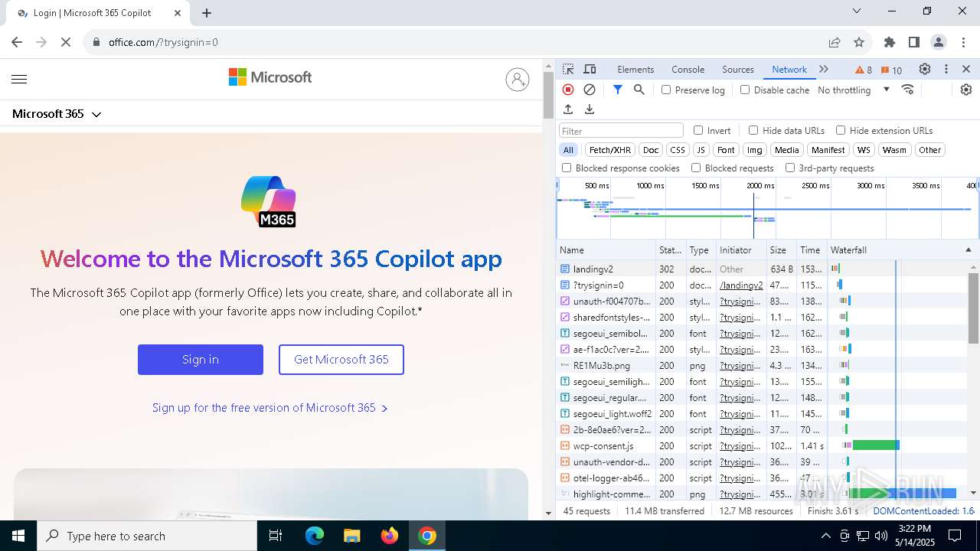Filter requests by CSS
Viewport: 980px width, 551px height.
click(x=678, y=150)
